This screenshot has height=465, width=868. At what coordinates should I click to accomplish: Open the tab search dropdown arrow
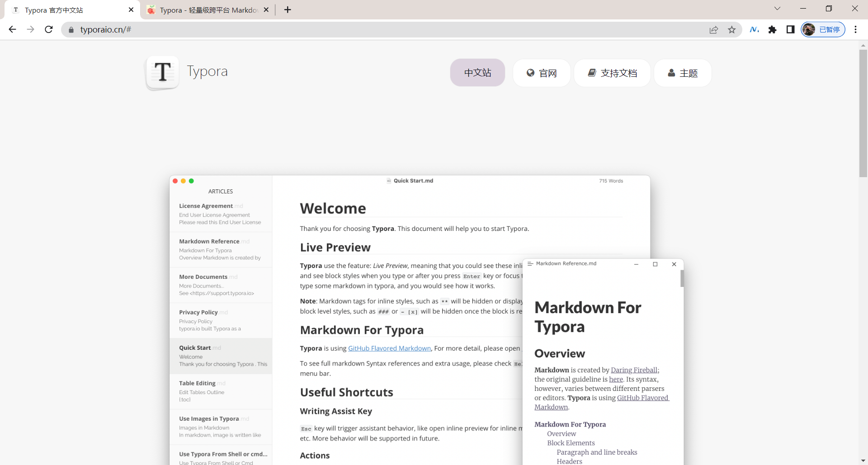pos(777,9)
